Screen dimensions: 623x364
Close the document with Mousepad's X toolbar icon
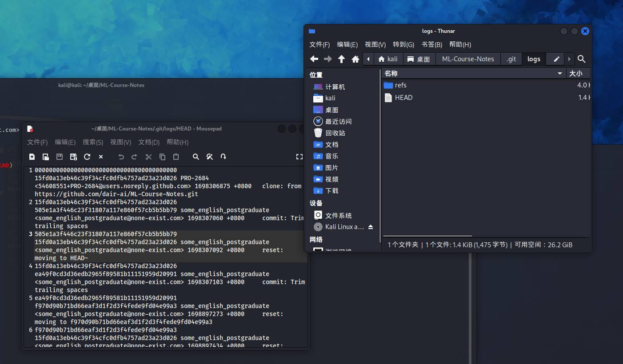[x=101, y=157]
